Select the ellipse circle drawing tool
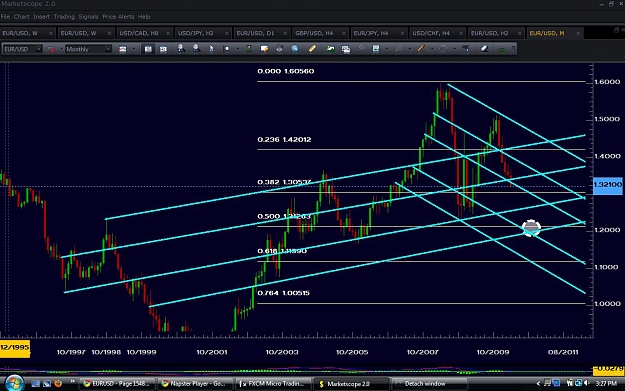 click(x=443, y=49)
